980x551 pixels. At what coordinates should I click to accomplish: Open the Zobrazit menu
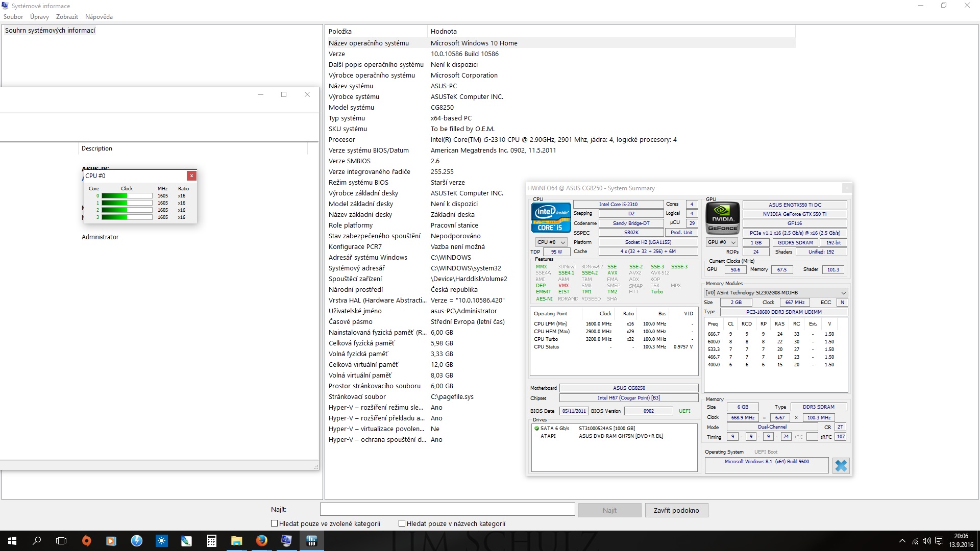[x=67, y=17]
